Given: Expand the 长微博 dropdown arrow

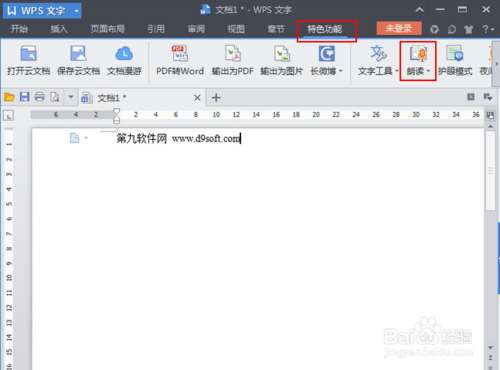Looking at the screenshot, I should 341,71.
